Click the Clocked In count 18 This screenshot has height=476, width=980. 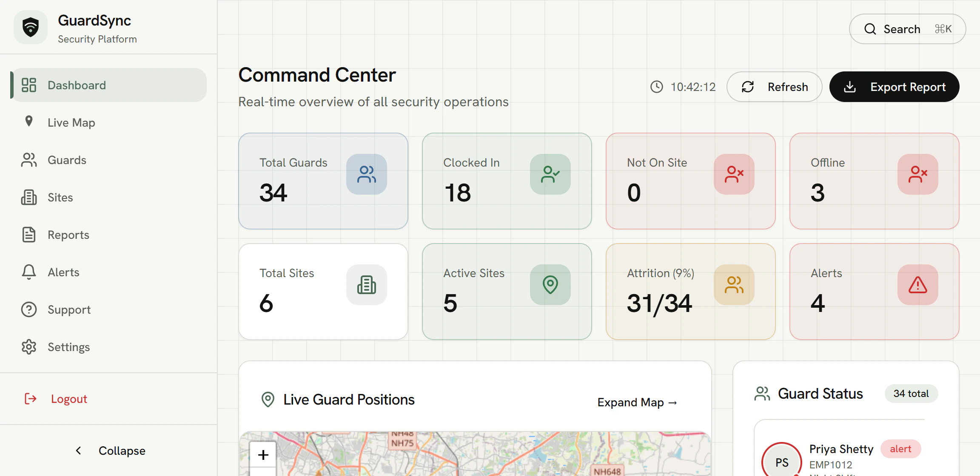(458, 193)
